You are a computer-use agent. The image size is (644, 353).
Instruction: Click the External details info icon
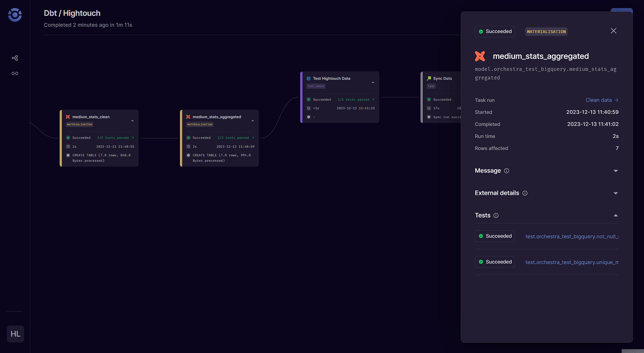point(525,193)
